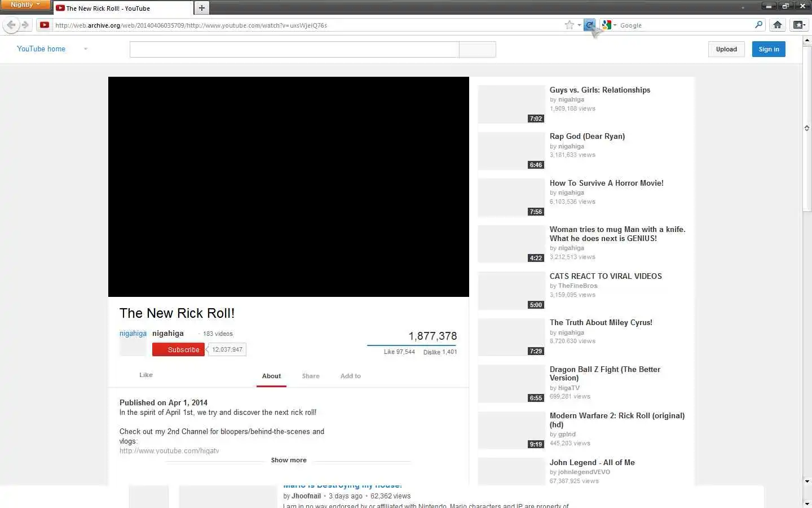Click the YouTube site identity icon in address bar

(x=45, y=25)
